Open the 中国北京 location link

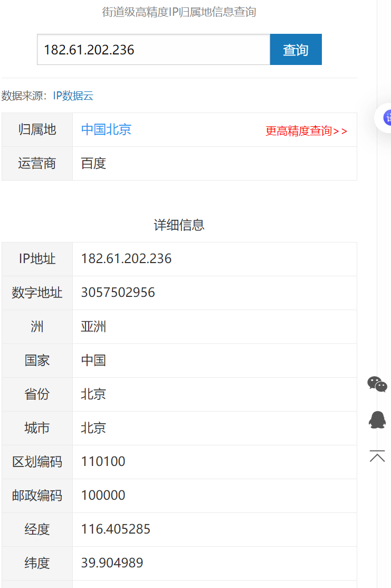(106, 130)
